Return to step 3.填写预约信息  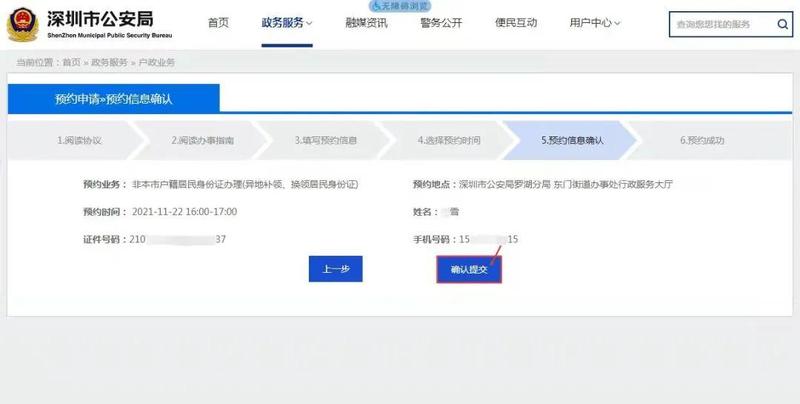(x=325, y=141)
